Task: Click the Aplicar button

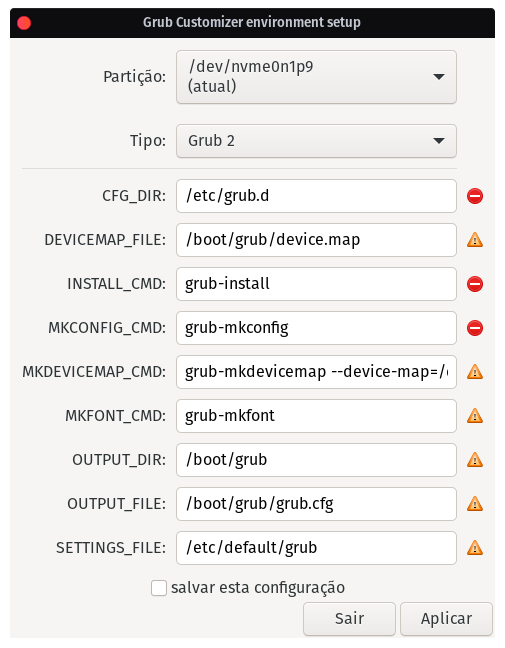Action: pyautogui.click(x=446, y=619)
